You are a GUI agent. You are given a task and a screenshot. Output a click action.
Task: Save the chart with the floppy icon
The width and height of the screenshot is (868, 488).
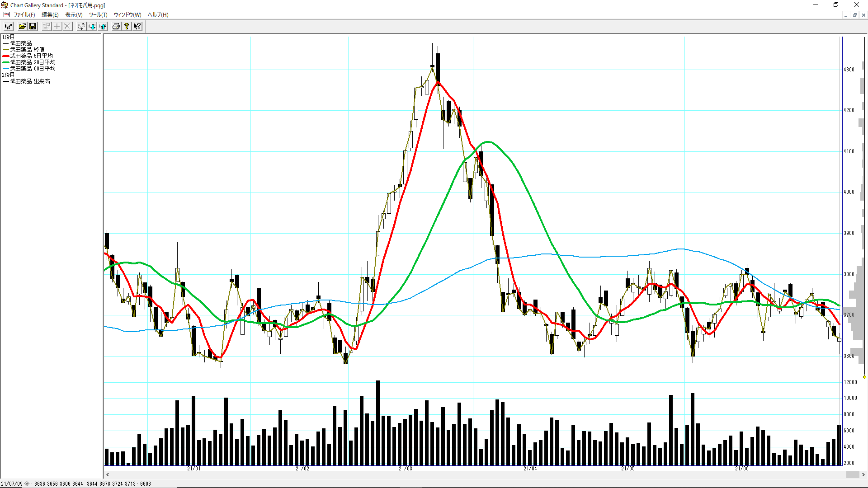click(33, 26)
